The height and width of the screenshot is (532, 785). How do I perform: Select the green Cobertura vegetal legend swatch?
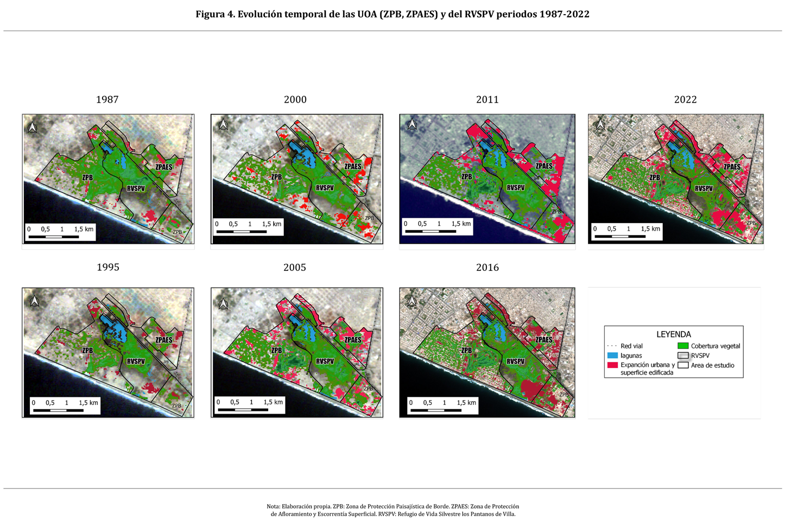pos(683,346)
